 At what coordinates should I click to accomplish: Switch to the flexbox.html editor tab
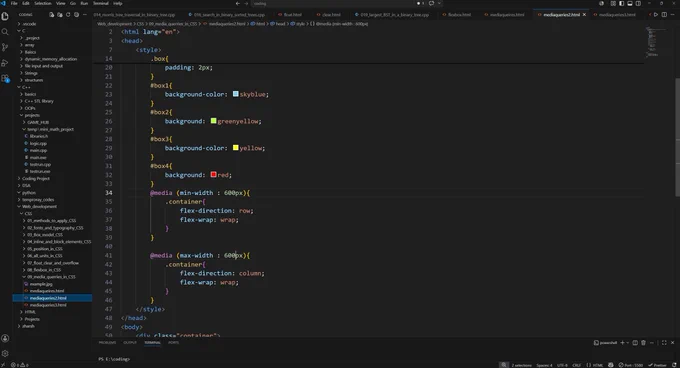(x=459, y=14)
